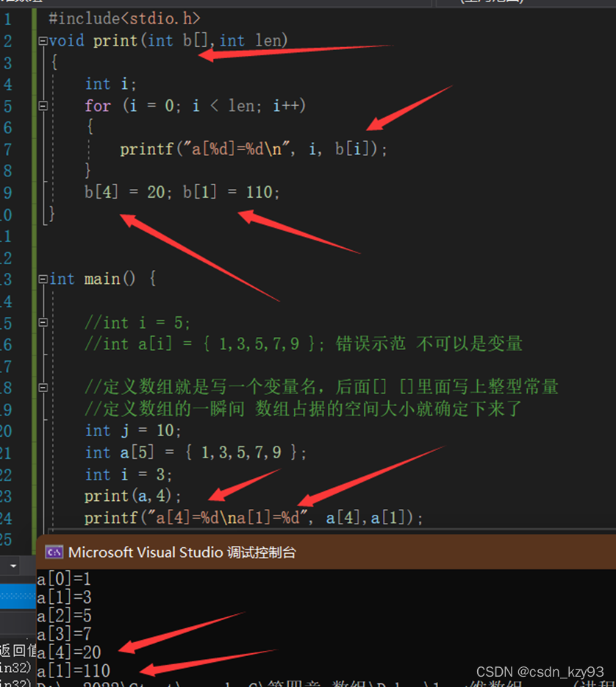Click console output 'a[3]=7'
The width and height of the screenshot is (616, 687).
[65, 634]
